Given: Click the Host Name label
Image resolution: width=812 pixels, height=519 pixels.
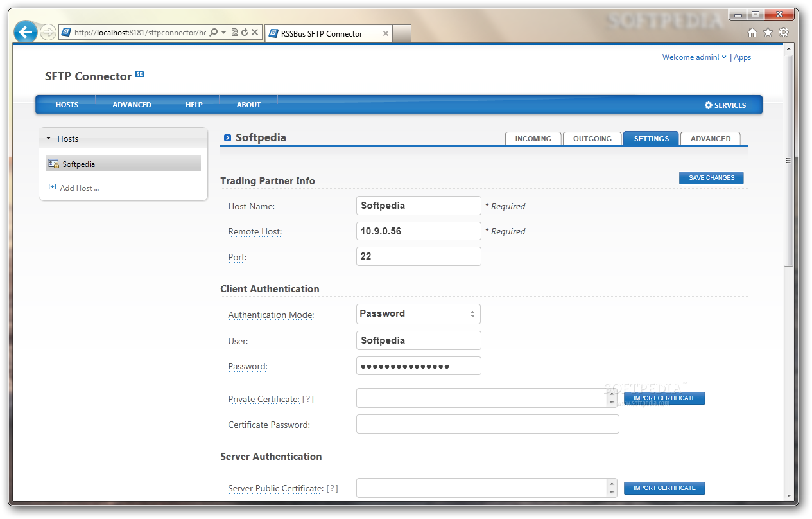Looking at the screenshot, I should [252, 207].
